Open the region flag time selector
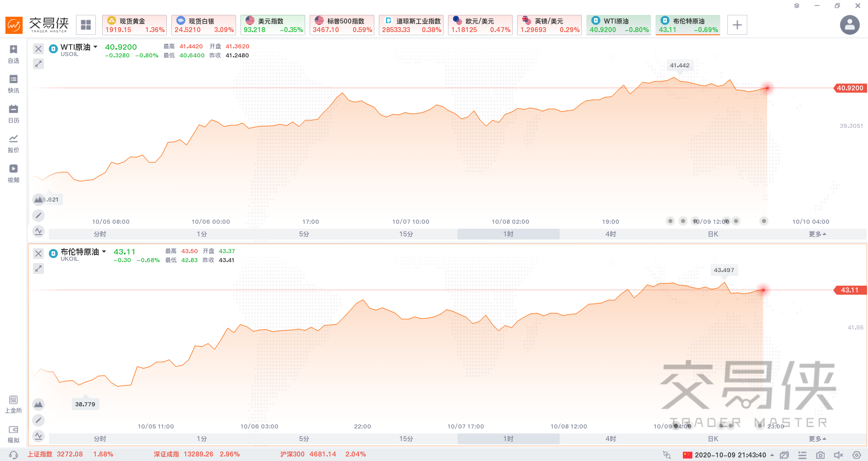Image resolution: width=868 pixels, height=461 pixels. tap(728, 455)
